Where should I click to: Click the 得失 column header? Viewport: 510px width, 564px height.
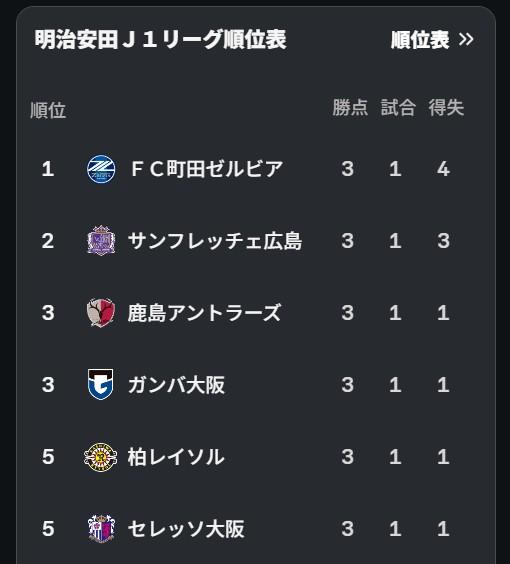pyautogui.click(x=446, y=107)
